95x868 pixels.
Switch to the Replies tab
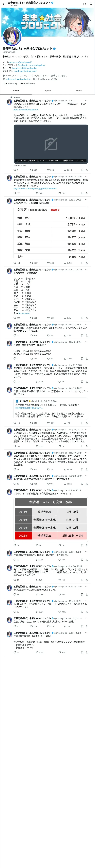[47, 91]
